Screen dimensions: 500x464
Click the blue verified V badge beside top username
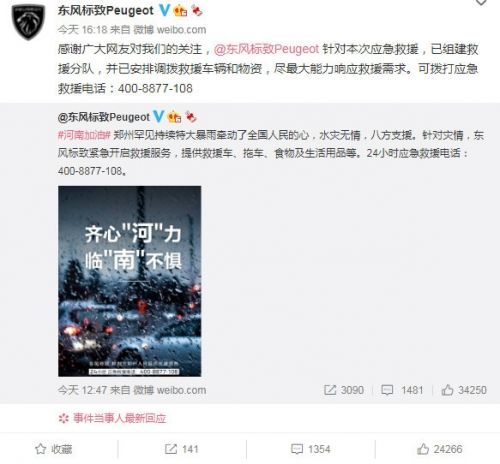tap(164, 10)
